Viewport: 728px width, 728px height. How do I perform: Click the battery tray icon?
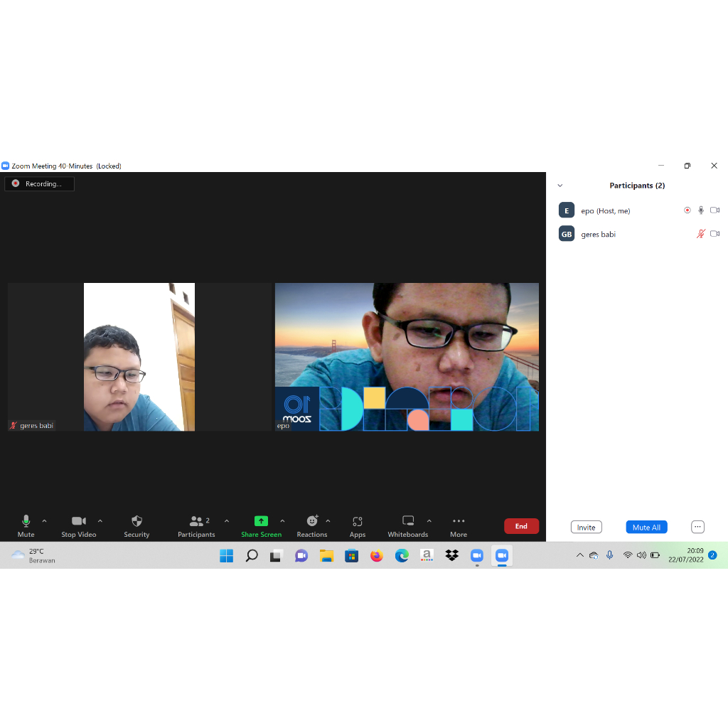pyautogui.click(x=655, y=555)
